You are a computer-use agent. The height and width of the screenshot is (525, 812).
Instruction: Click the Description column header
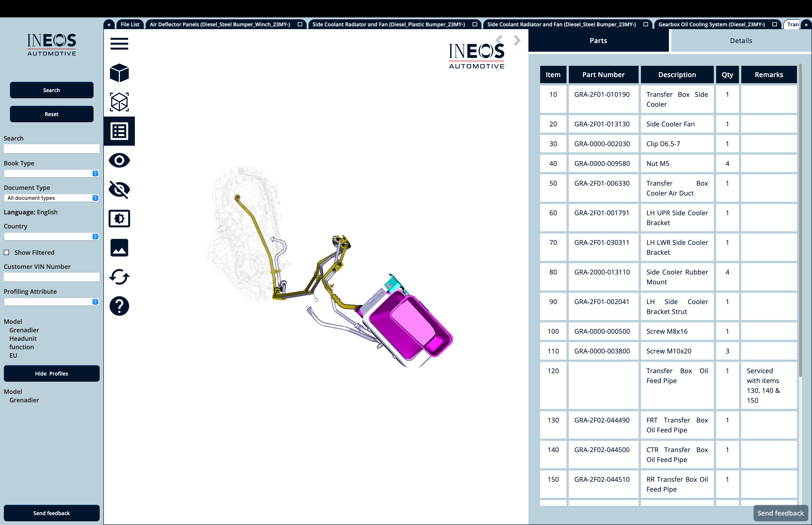[677, 75]
